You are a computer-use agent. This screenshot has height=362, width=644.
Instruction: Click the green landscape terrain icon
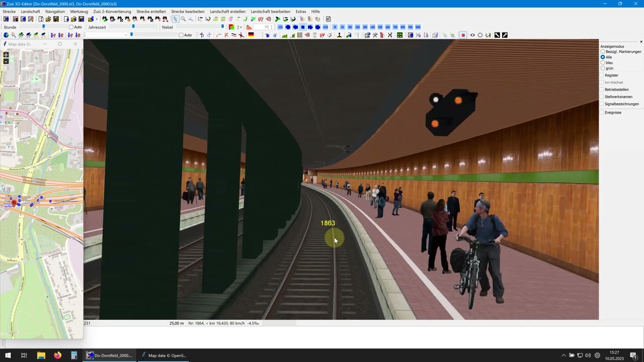(x=284, y=35)
